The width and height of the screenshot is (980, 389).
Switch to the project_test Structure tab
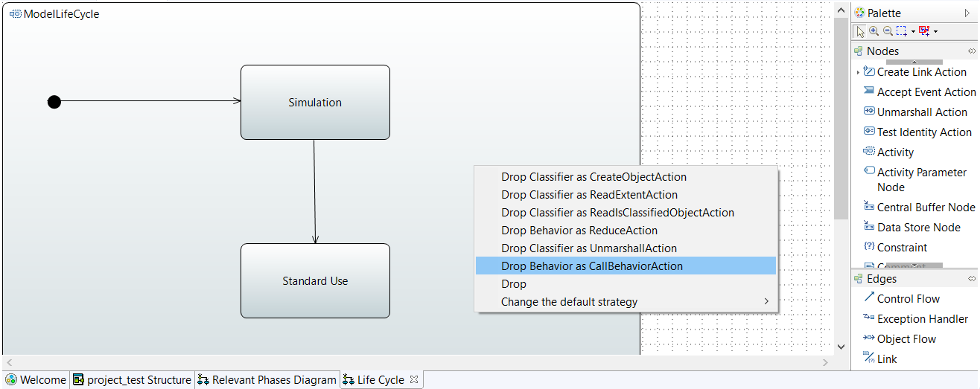[x=132, y=380]
